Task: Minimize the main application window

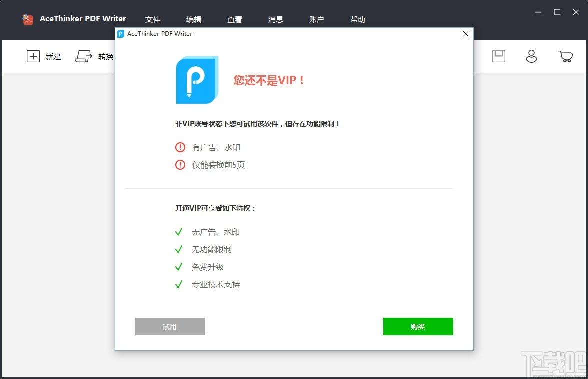Action: point(538,12)
